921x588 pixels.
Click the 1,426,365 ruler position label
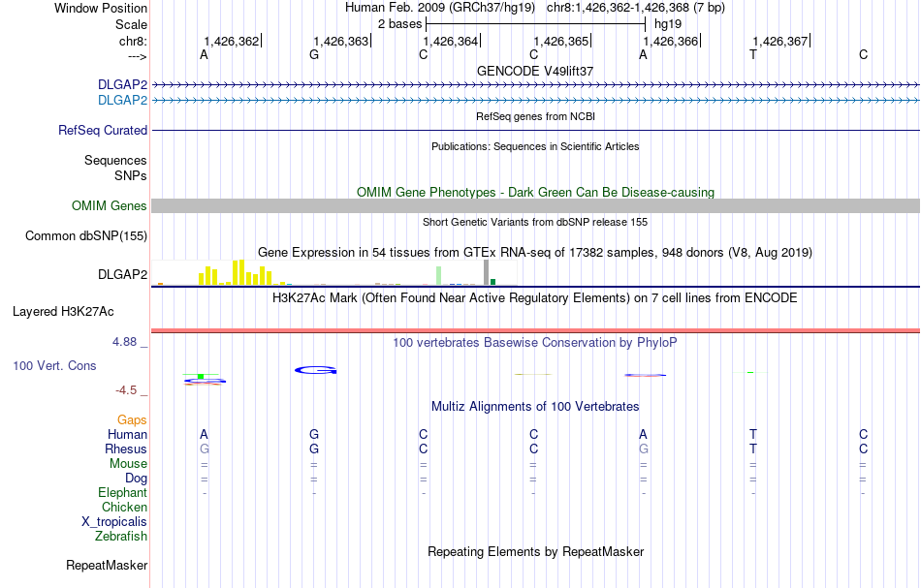click(x=561, y=41)
